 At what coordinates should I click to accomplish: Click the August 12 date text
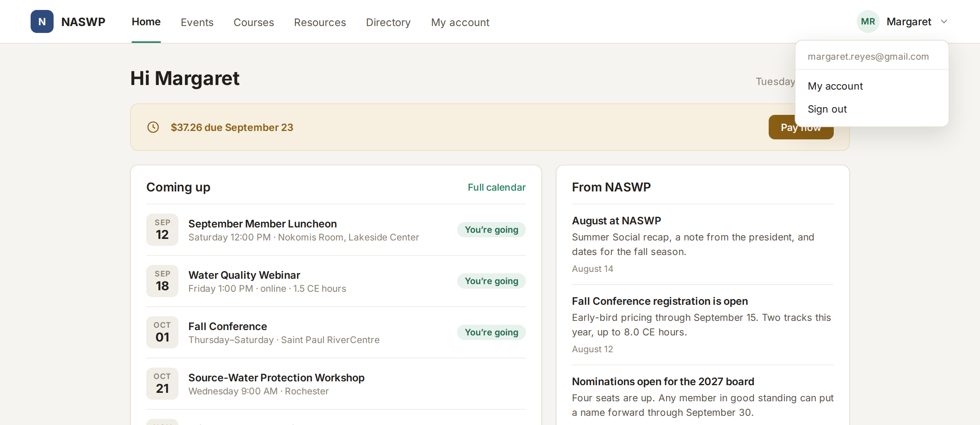pos(593,349)
